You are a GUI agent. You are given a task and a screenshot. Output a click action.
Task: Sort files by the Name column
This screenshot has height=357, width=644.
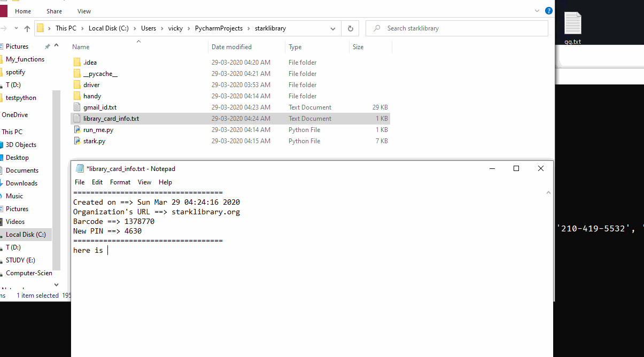click(x=81, y=47)
